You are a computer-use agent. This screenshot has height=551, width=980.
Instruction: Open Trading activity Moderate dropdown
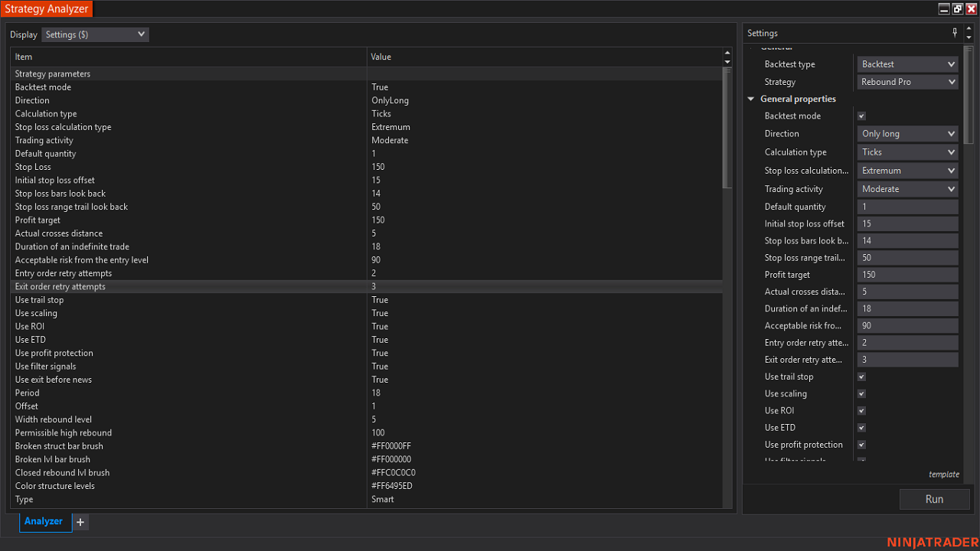coord(907,189)
